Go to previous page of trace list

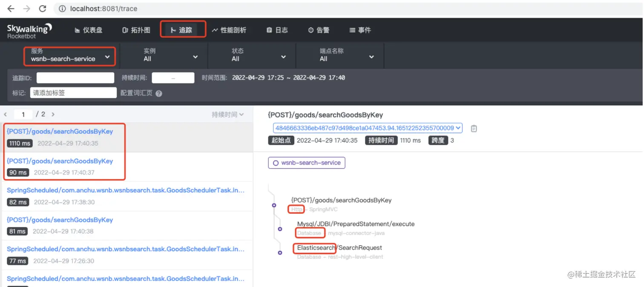tap(6, 115)
